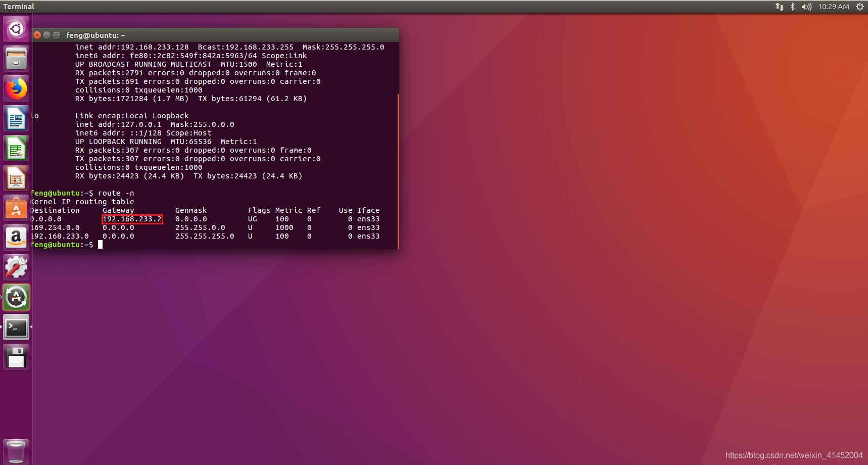Launch Ubuntu Software center

tap(16, 208)
